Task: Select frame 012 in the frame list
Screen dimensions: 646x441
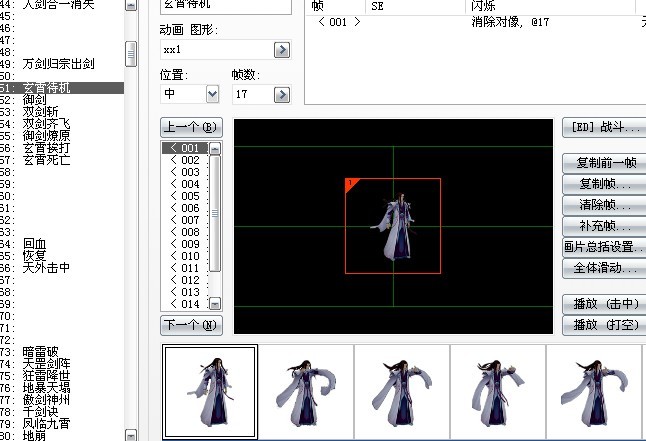Action: (185, 280)
